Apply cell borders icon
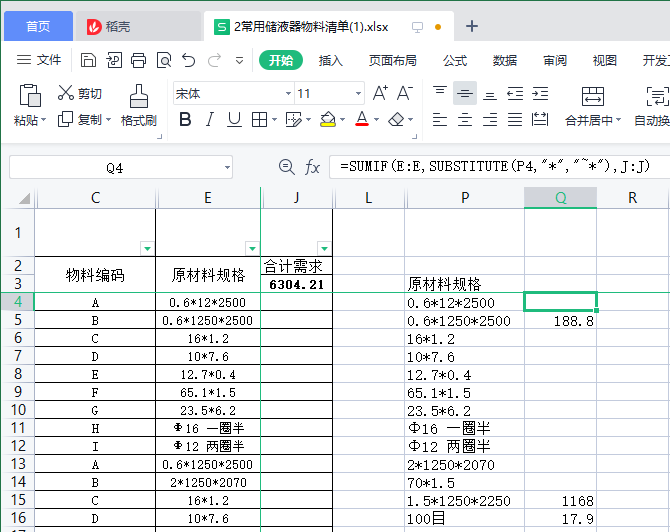Viewport: 670px width, 532px height. coord(259,120)
